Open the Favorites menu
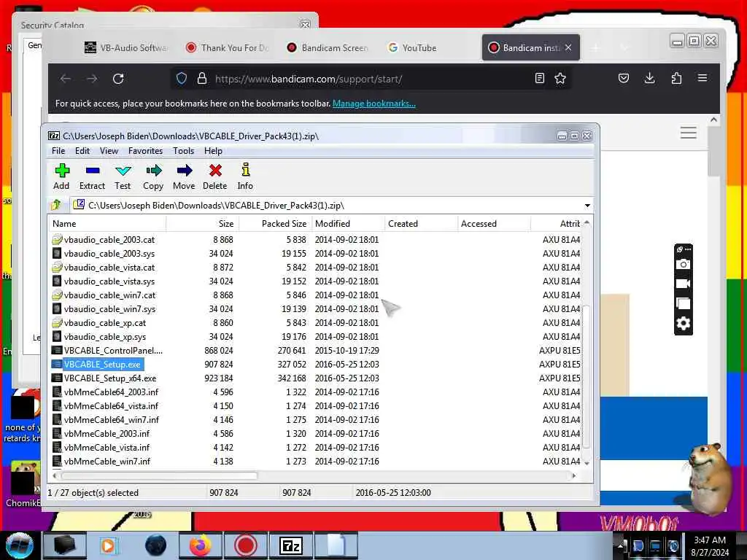The image size is (747, 560). point(145,151)
